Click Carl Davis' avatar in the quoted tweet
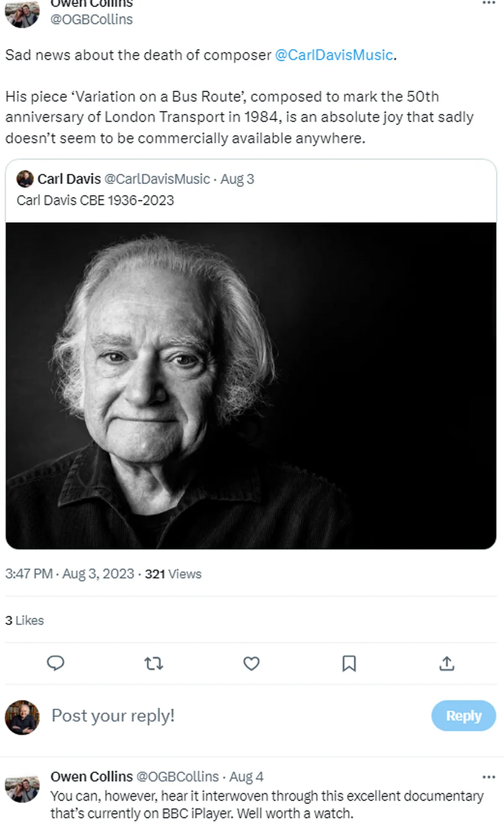The width and height of the screenshot is (504, 824). click(25, 179)
